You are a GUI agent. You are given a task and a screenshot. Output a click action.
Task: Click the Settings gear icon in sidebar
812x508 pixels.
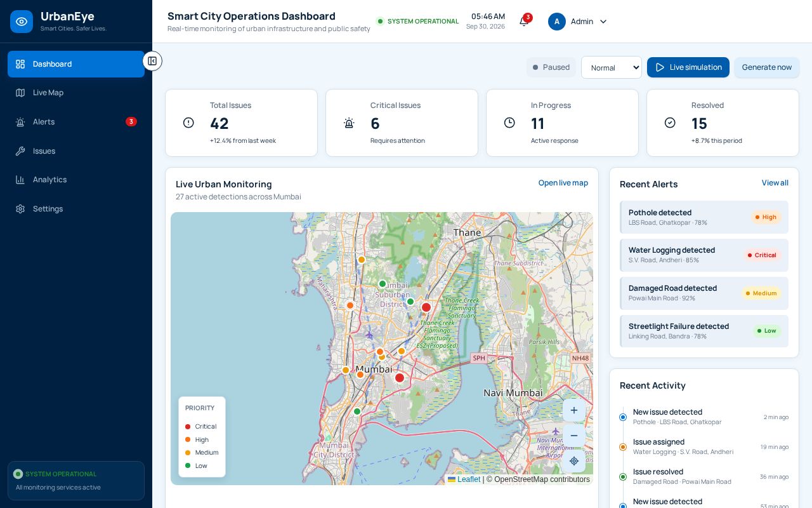[x=20, y=209]
